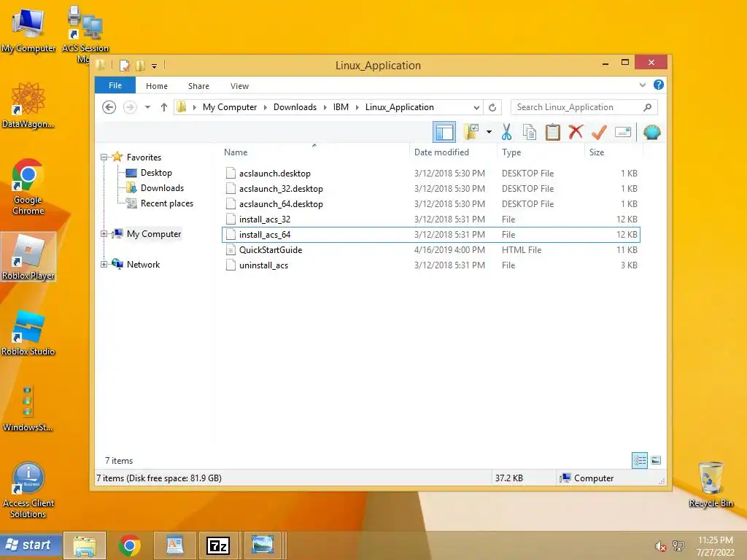Expand the My Computer tree node

coord(104,234)
